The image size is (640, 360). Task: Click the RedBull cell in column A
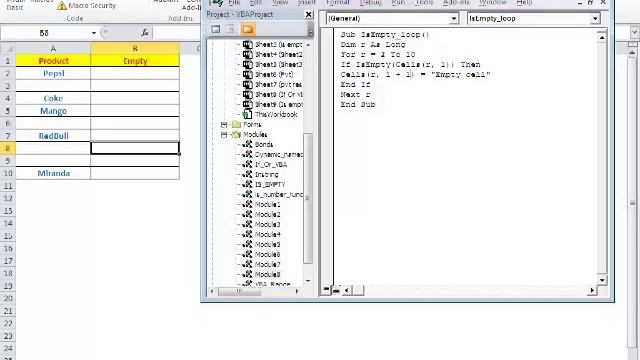tap(53, 136)
